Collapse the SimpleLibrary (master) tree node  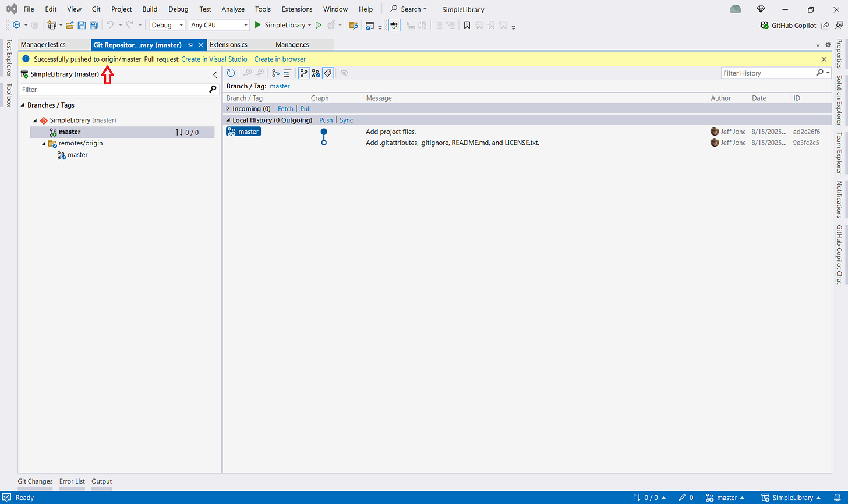click(x=35, y=120)
